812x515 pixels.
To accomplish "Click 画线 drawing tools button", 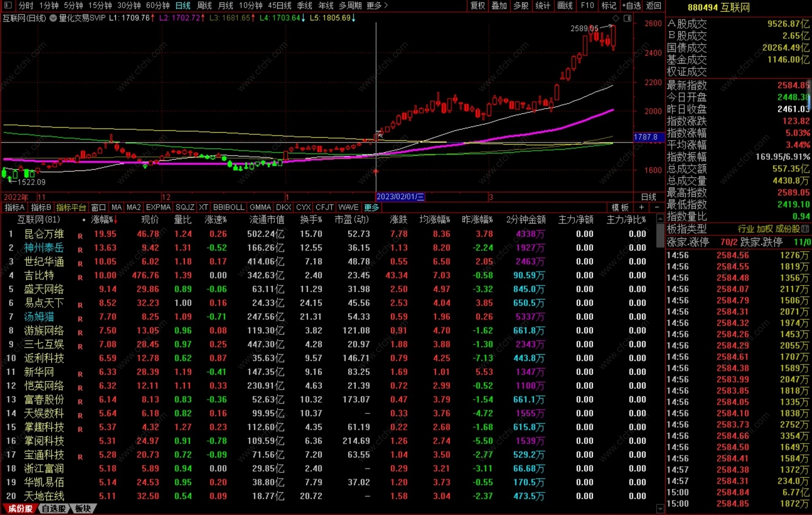I will 565,5.
